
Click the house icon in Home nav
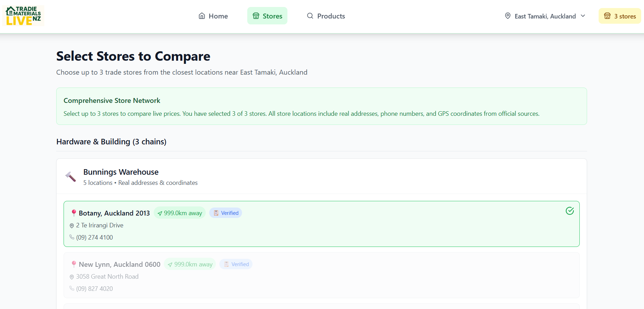click(x=202, y=16)
